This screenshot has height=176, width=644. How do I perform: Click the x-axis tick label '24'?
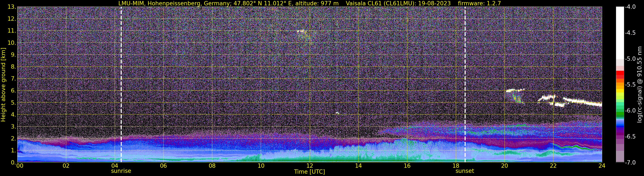[602, 166]
